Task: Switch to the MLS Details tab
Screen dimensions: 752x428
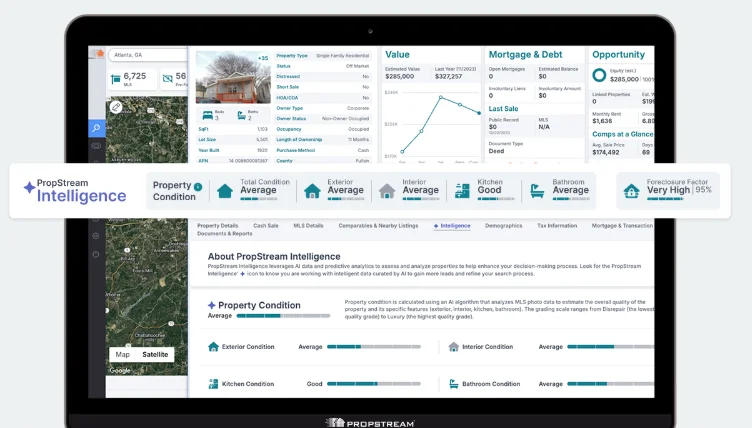Action: click(x=308, y=226)
